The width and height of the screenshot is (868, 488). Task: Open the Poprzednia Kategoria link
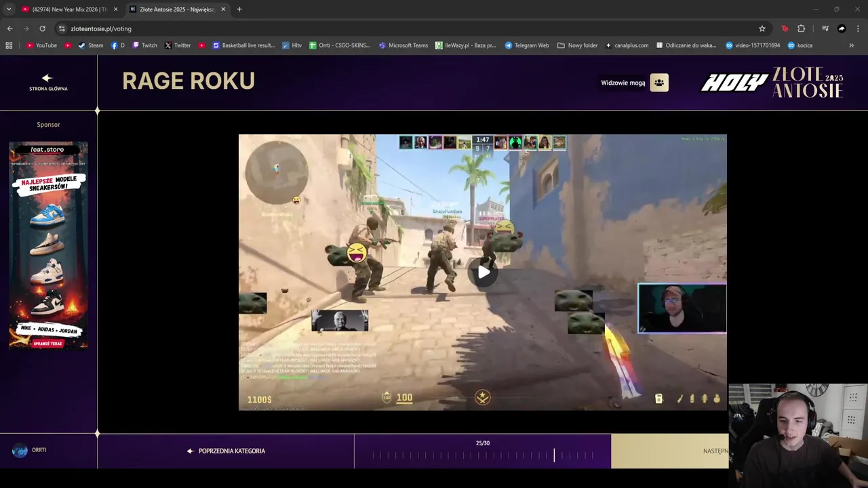pos(226,451)
